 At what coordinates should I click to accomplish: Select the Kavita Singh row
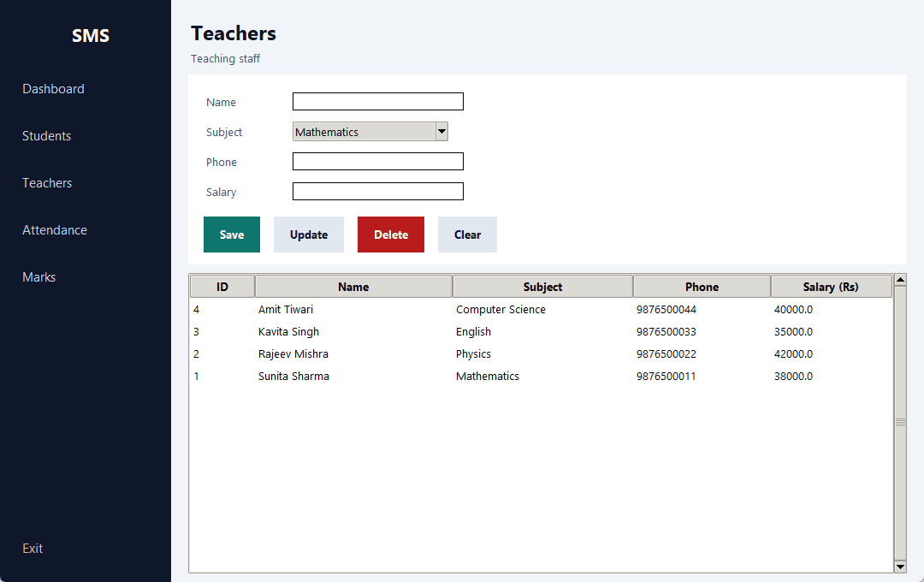point(541,332)
